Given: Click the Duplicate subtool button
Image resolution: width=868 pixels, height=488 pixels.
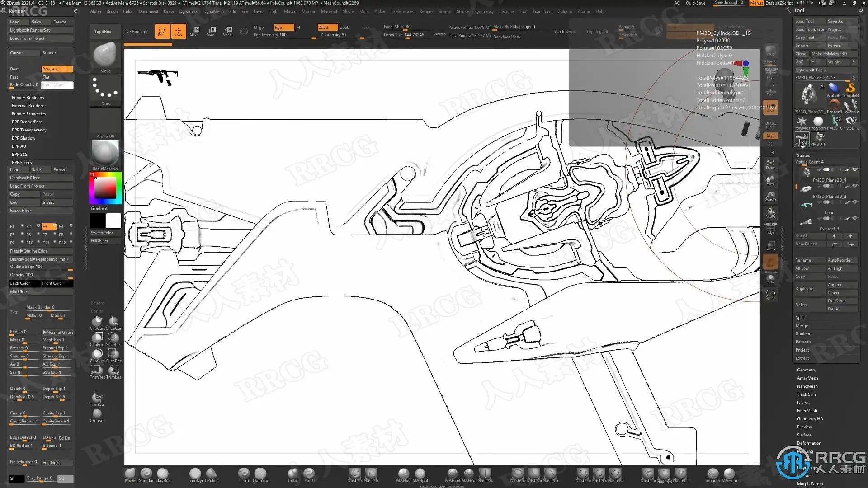Looking at the screenshot, I should [x=809, y=289].
